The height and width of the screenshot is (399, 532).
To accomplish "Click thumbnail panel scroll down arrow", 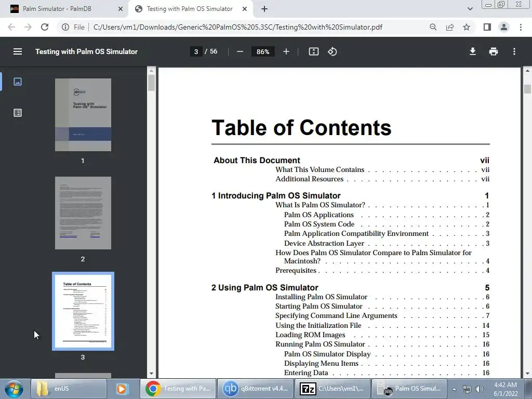I will pos(151,374).
